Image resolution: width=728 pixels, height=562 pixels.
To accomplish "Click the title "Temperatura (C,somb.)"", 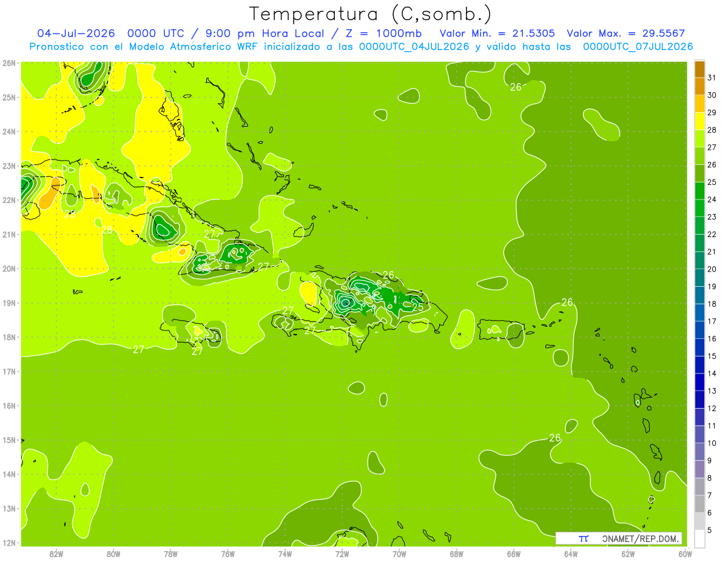I will point(371,13).
